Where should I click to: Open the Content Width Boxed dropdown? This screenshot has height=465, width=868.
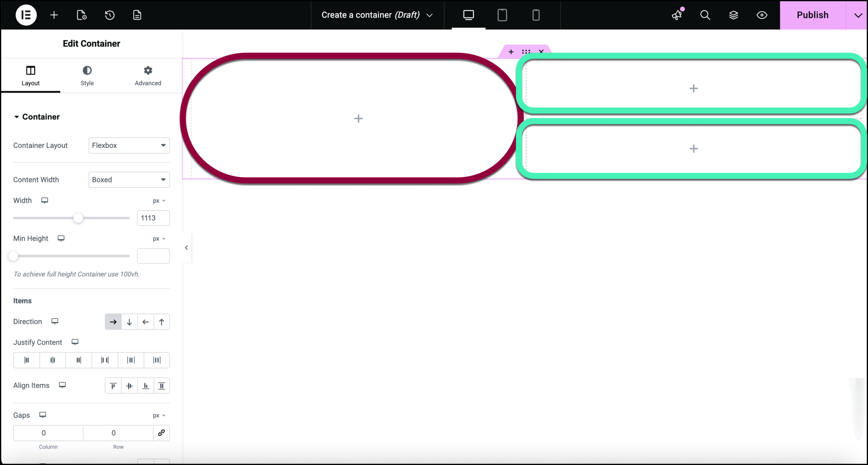click(x=129, y=180)
